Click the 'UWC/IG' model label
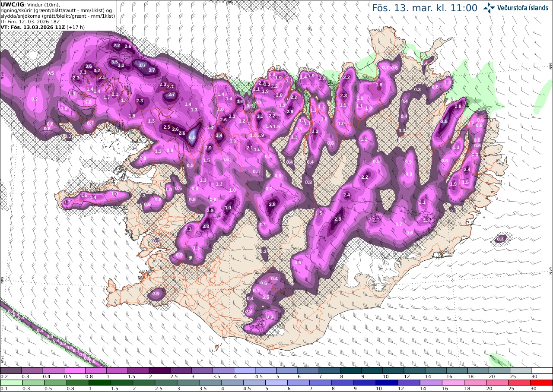 12,4
